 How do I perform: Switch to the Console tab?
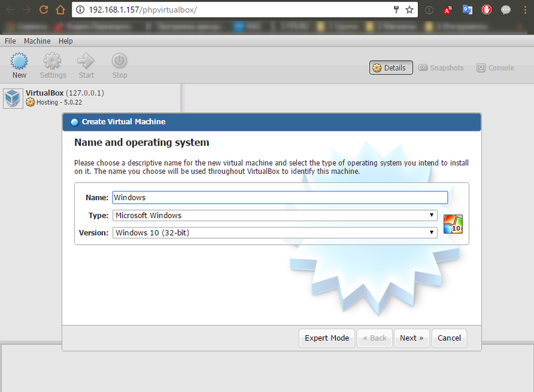495,68
